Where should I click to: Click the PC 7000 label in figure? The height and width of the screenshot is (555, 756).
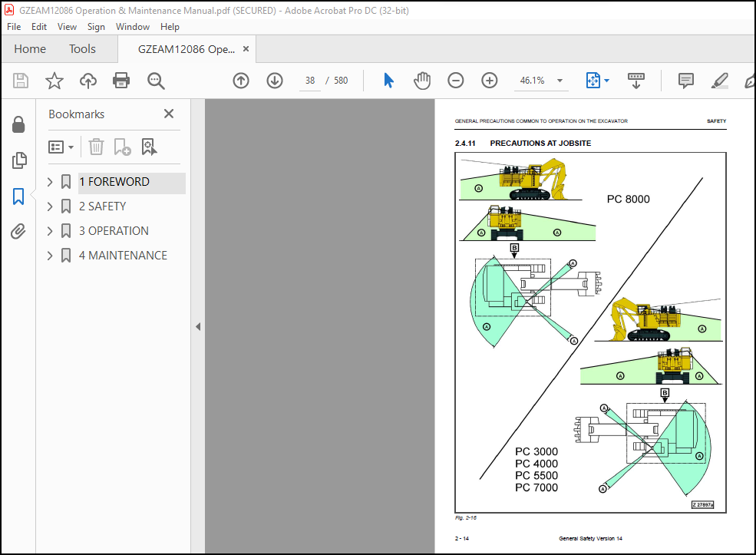[x=536, y=487]
